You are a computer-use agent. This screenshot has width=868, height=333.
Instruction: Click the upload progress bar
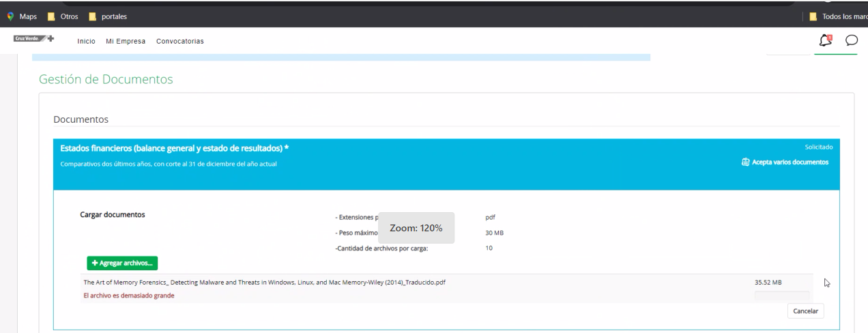tap(781, 296)
